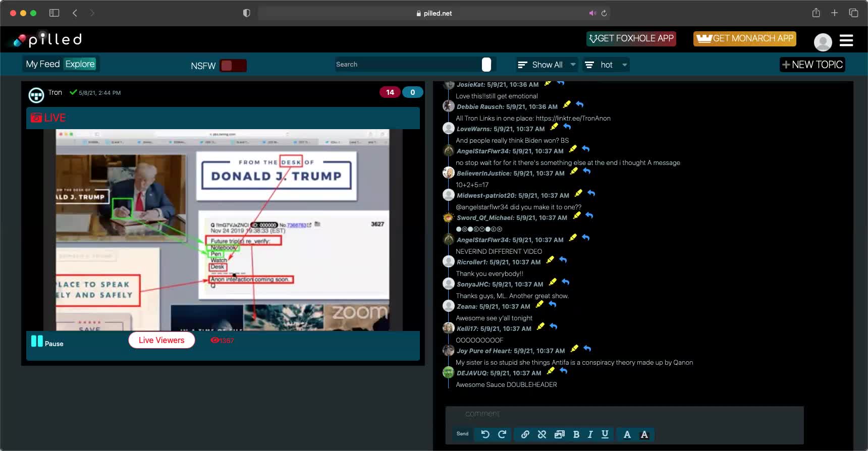Click Tron channel name
Viewport: 868px width, 451px height.
tap(55, 92)
